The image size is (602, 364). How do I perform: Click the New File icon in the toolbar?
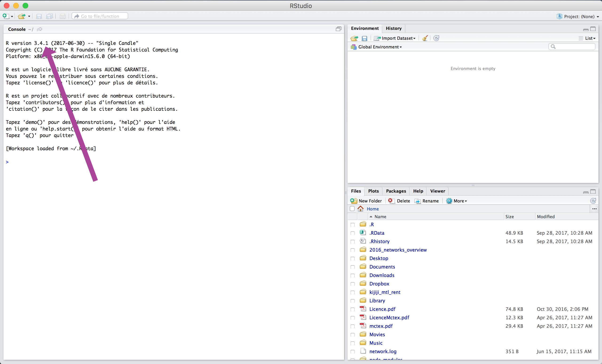coord(5,16)
